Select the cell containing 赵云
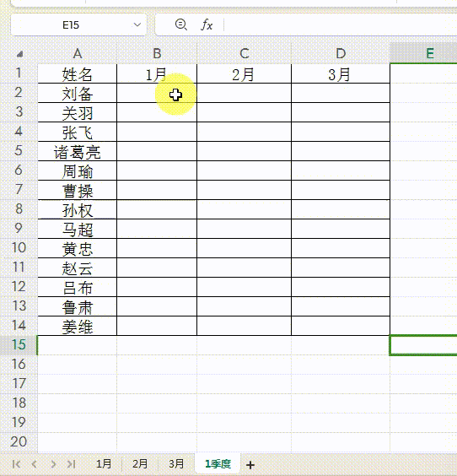Image resolution: width=457 pixels, height=476 pixels. pos(78,268)
